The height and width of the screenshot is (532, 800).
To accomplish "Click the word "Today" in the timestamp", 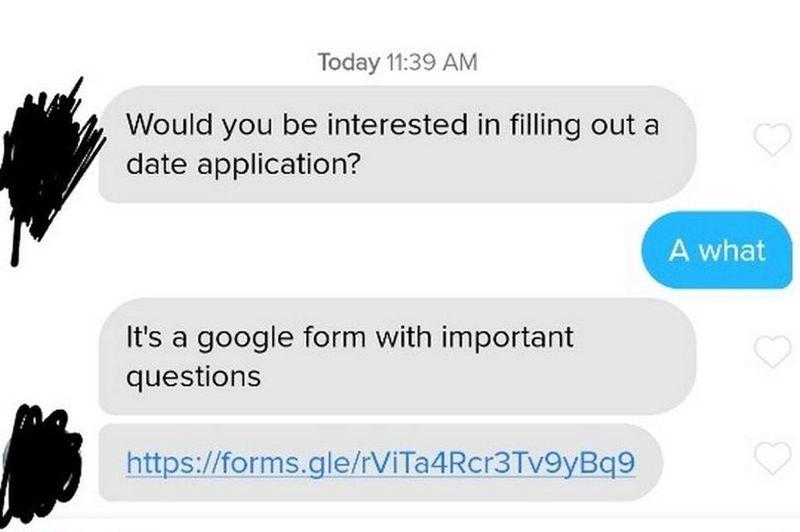I will 349,62.
